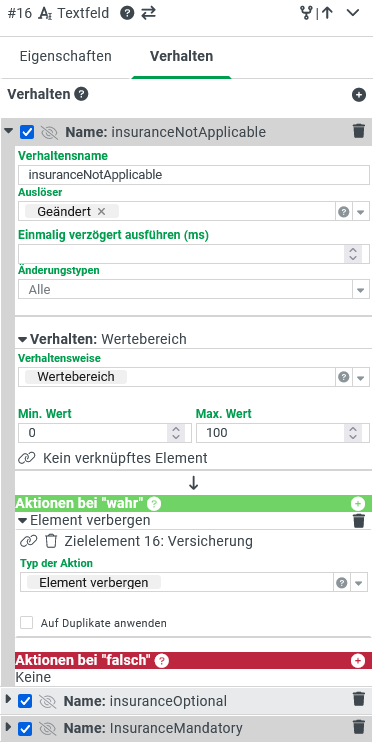373x743 pixels.
Task: Add a new action under Aktionen bei "wahr"
Action: click(x=358, y=504)
